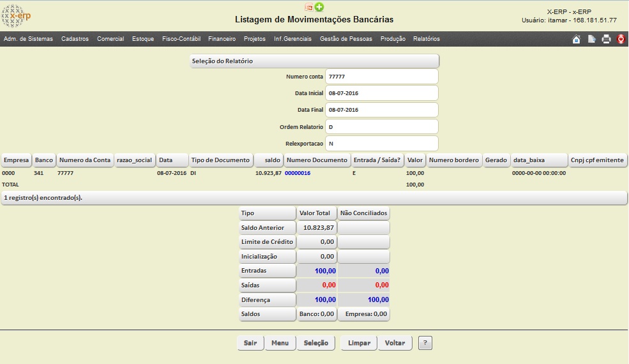Click the Empresa: 0,00 saldo cell

[364, 314]
